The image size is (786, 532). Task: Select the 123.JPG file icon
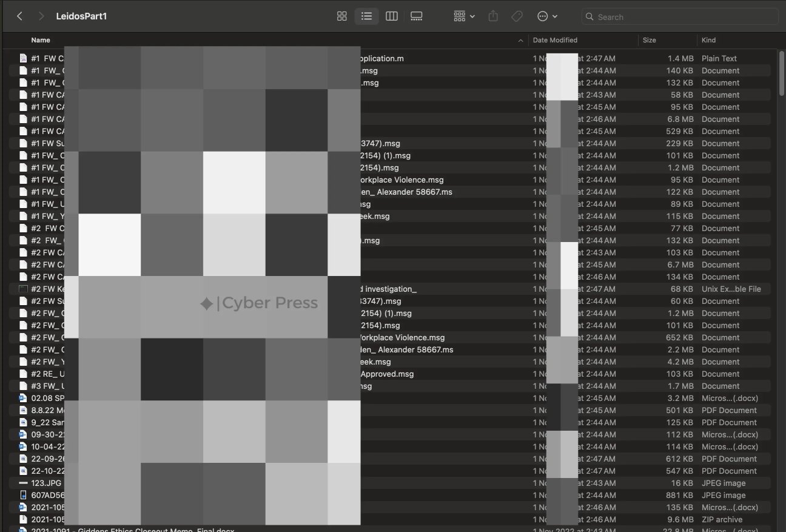click(x=23, y=483)
